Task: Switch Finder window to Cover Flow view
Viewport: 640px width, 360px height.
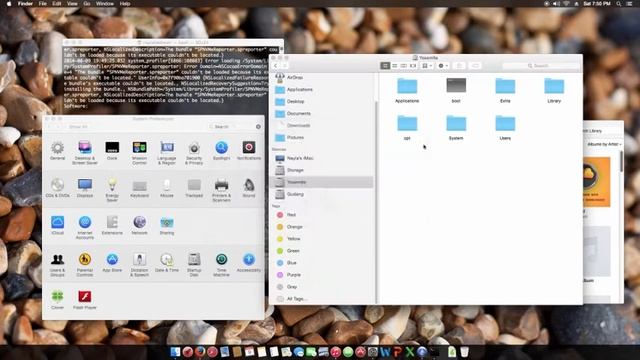Action: 413,65
